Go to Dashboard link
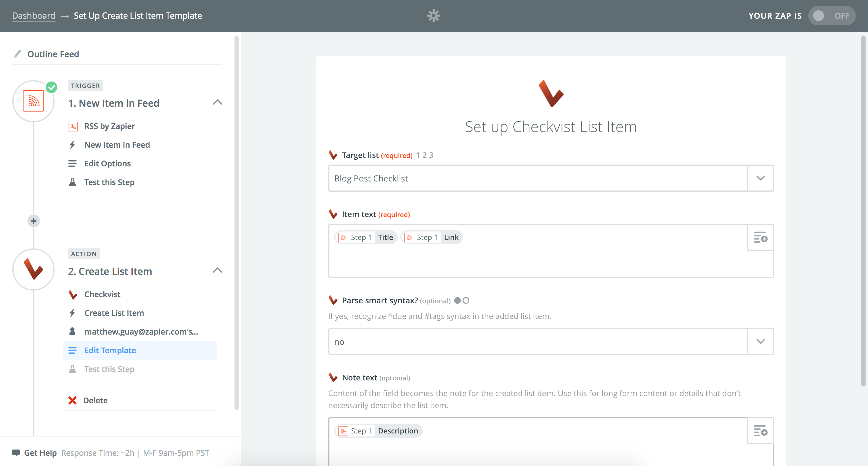This screenshot has height=466, width=868. click(x=33, y=16)
